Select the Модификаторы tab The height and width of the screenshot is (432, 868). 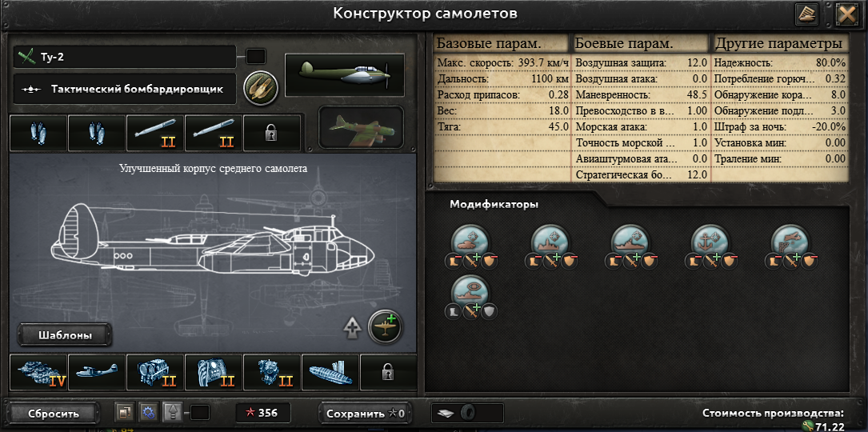point(494,204)
